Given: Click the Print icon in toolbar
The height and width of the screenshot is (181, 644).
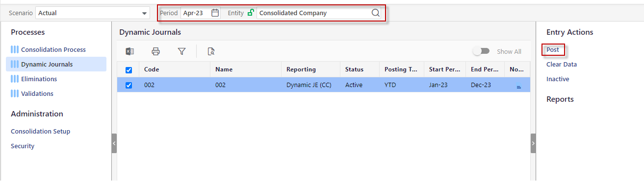Looking at the screenshot, I should [x=155, y=51].
